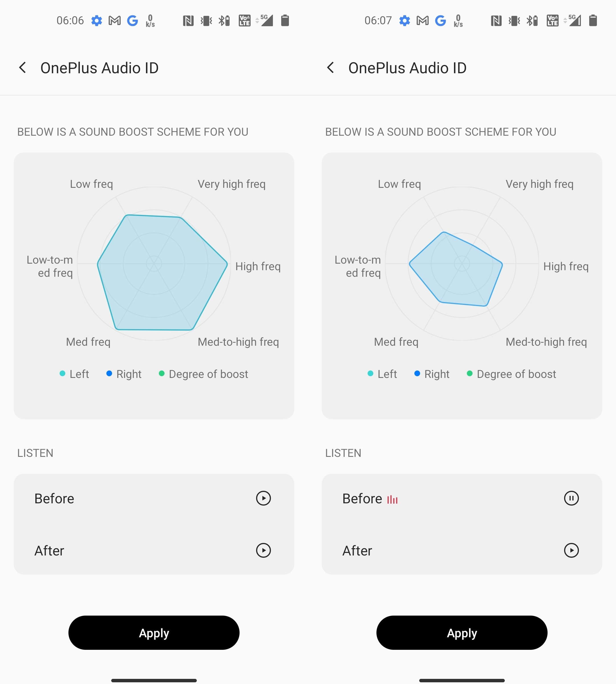Tap the vibrate mode icon in right status bar
The image size is (616, 684).
click(514, 21)
